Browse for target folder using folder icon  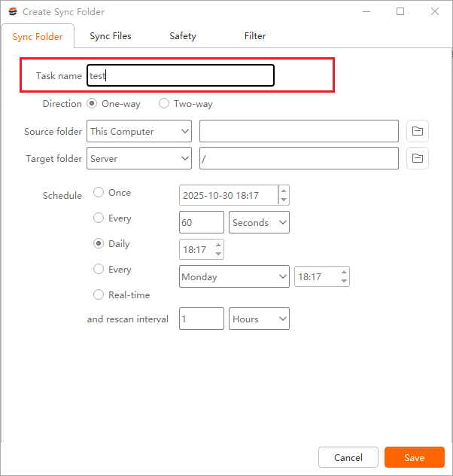[418, 158]
